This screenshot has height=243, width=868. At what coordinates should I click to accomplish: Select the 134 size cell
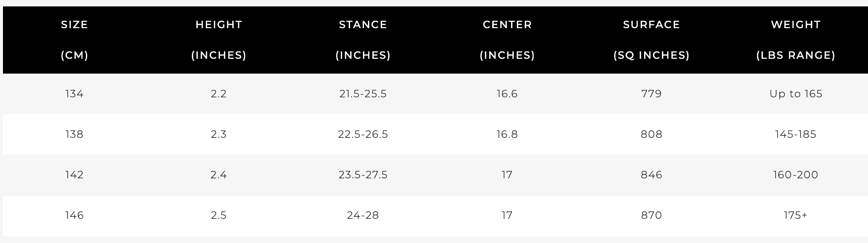coord(74,94)
